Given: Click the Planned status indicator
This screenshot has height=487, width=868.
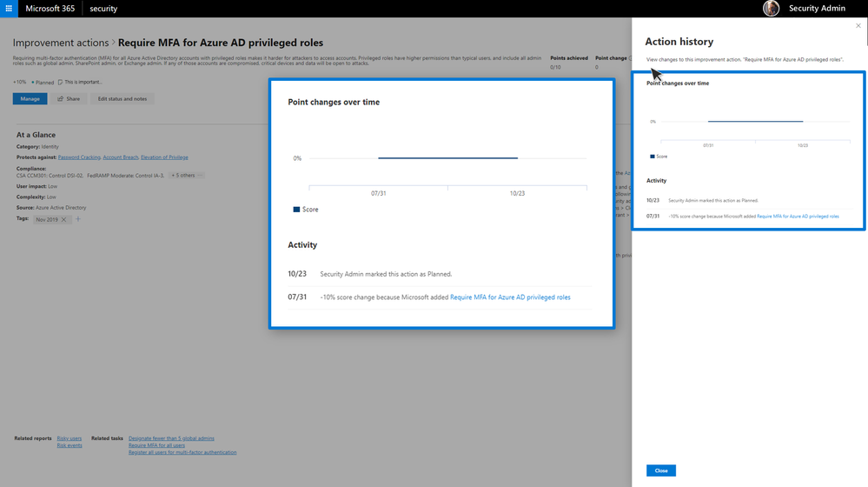Looking at the screenshot, I should pyautogui.click(x=43, y=83).
